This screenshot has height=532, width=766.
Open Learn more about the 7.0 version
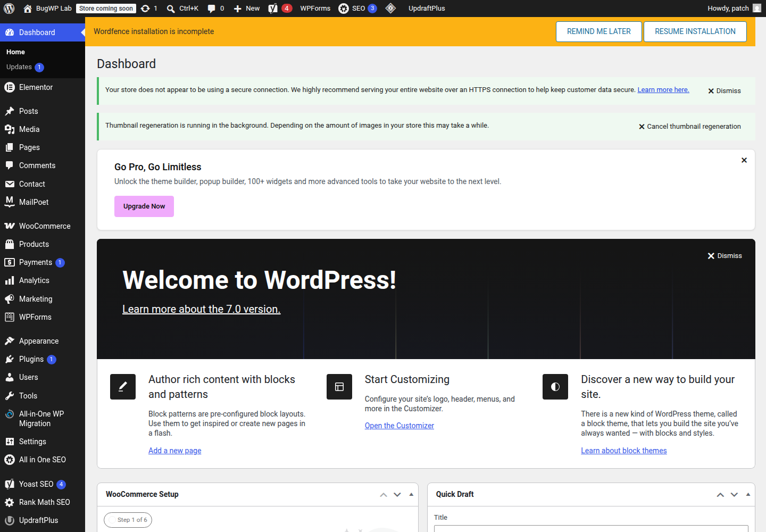tap(201, 309)
